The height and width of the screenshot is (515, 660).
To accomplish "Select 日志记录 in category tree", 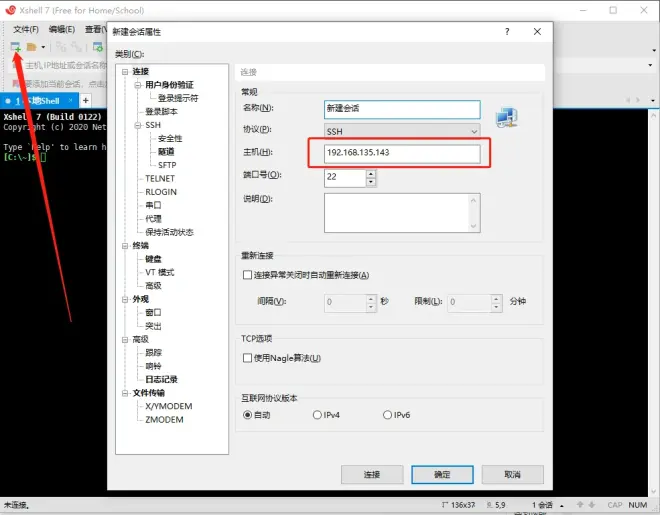I will [161, 380].
